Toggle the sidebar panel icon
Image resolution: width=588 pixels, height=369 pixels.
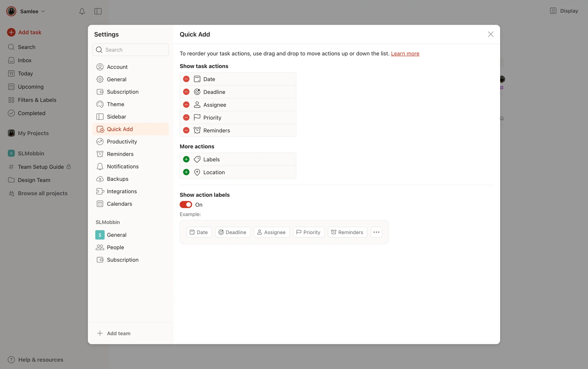98,11
